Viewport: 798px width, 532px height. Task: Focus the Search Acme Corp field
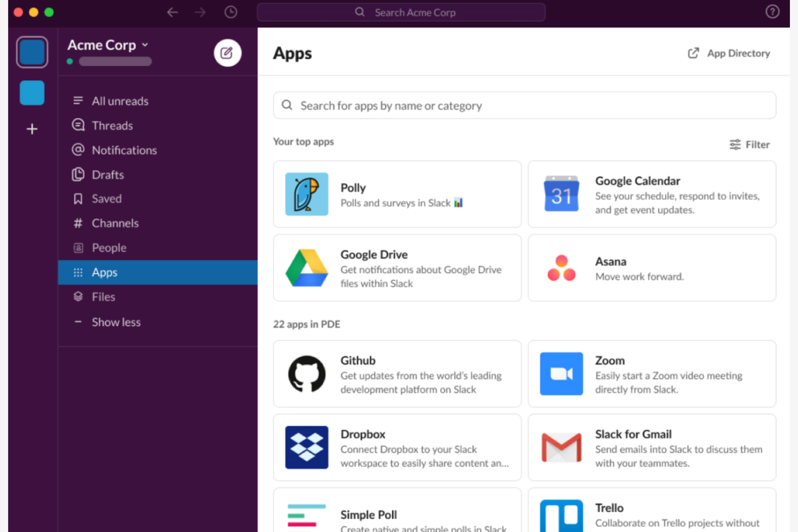[401, 12]
